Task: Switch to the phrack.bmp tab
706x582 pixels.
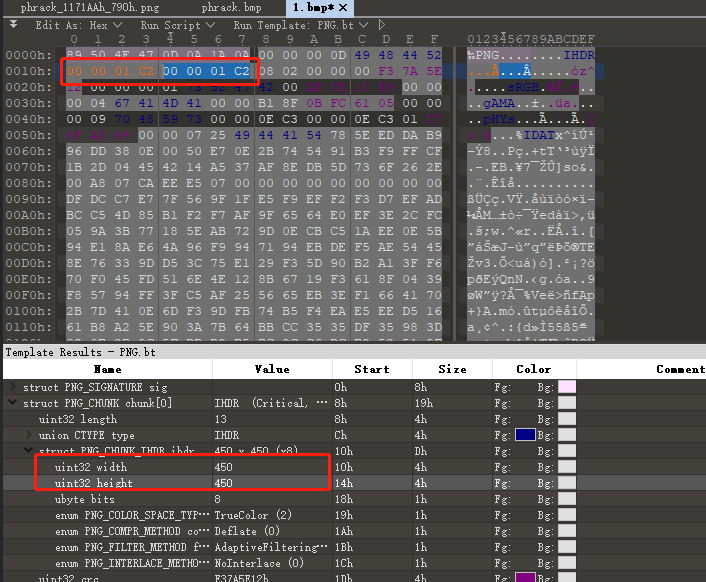Action: (231, 8)
